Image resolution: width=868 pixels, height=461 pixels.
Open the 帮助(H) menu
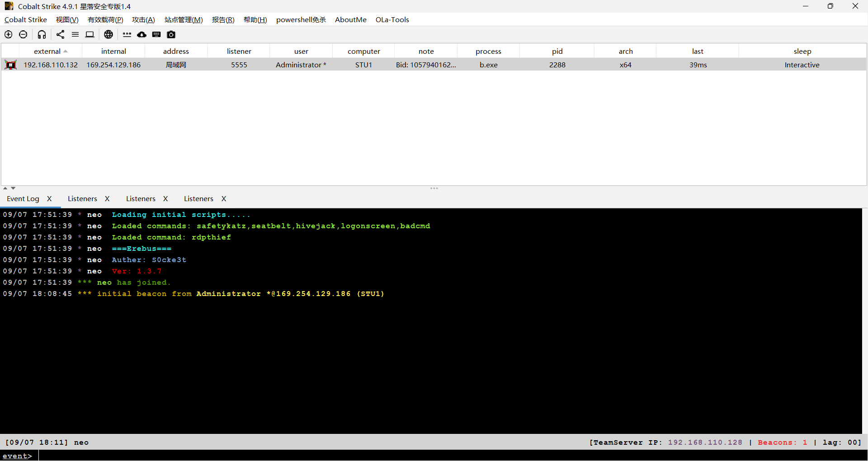255,19
